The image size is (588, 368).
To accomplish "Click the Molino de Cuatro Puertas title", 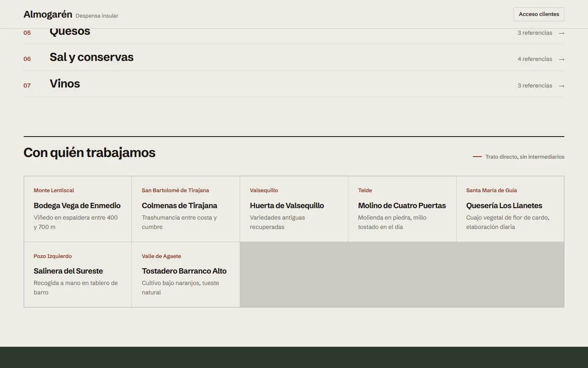I will pyautogui.click(x=402, y=206).
